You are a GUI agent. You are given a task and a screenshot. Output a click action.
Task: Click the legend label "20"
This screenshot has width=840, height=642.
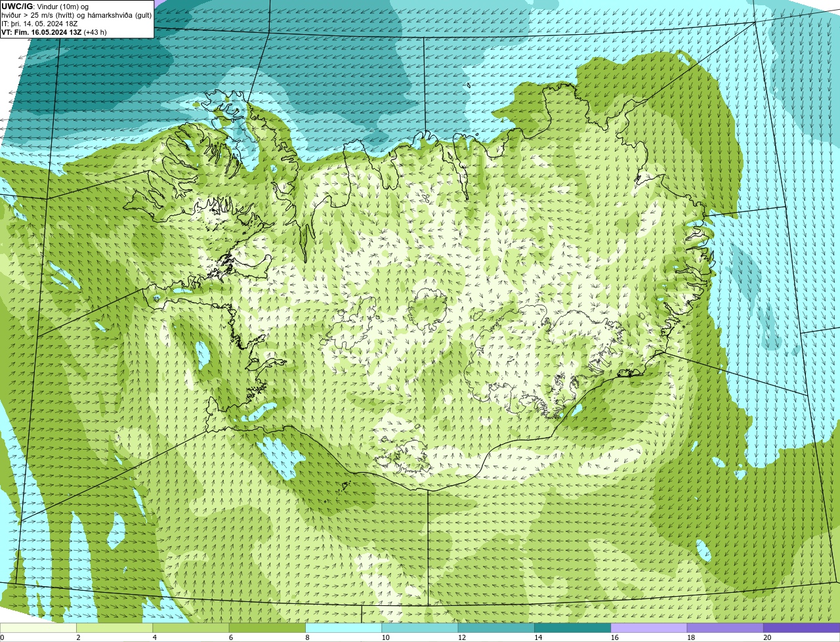click(767, 637)
